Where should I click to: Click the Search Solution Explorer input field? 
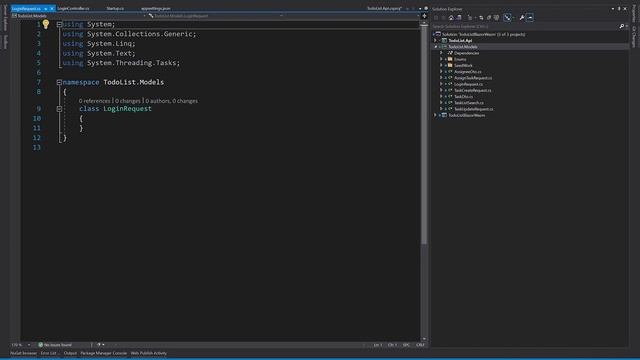(x=524, y=26)
